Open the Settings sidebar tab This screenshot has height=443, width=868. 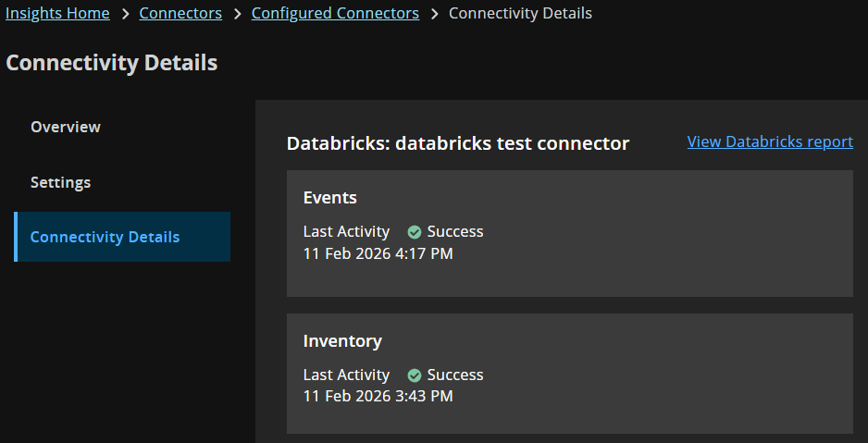(61, 182)
